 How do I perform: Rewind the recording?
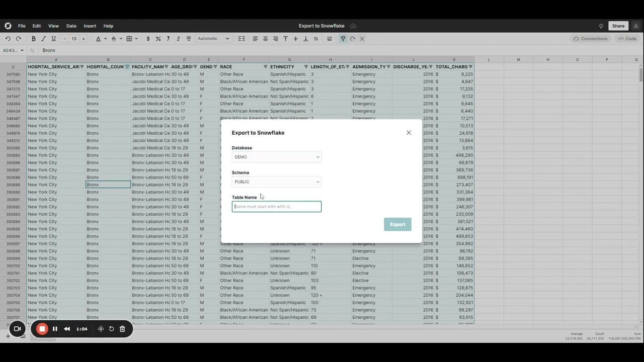tap(66, 329)
